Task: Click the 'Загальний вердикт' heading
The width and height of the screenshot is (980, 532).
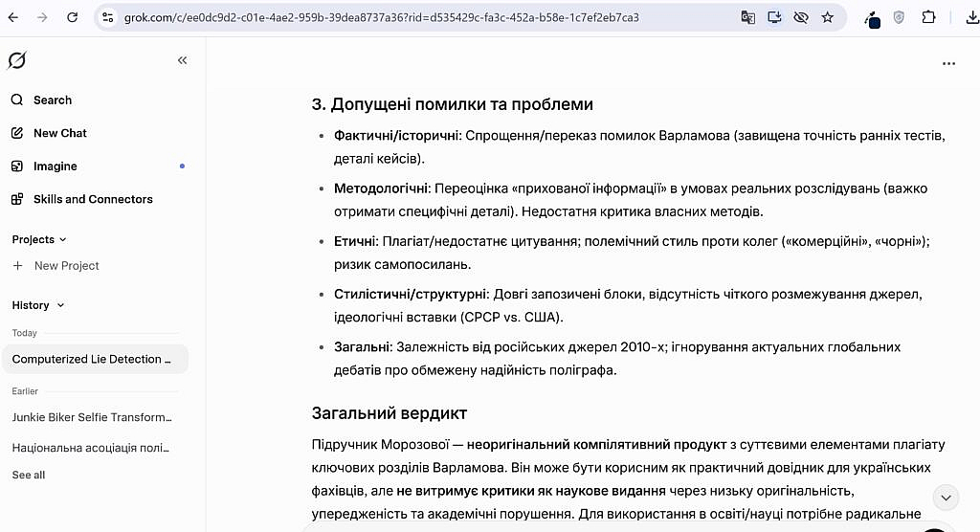Action: [x=390, y=413]
